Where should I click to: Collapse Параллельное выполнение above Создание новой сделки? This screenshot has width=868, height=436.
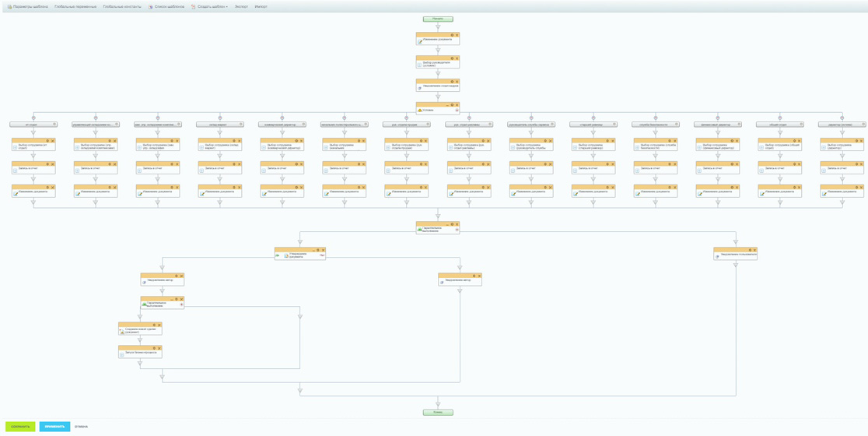pyautogui.click(x=171, y=299)
